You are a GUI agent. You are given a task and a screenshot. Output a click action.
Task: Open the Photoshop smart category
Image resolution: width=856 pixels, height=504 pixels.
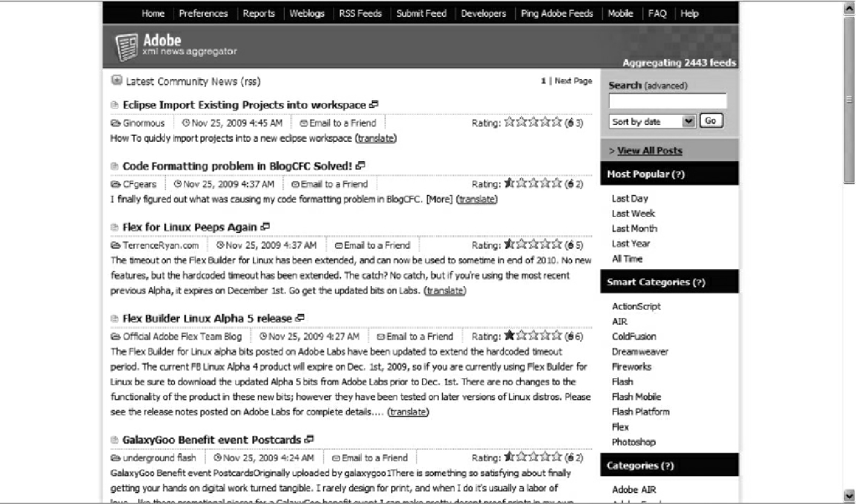coord(633,442)
